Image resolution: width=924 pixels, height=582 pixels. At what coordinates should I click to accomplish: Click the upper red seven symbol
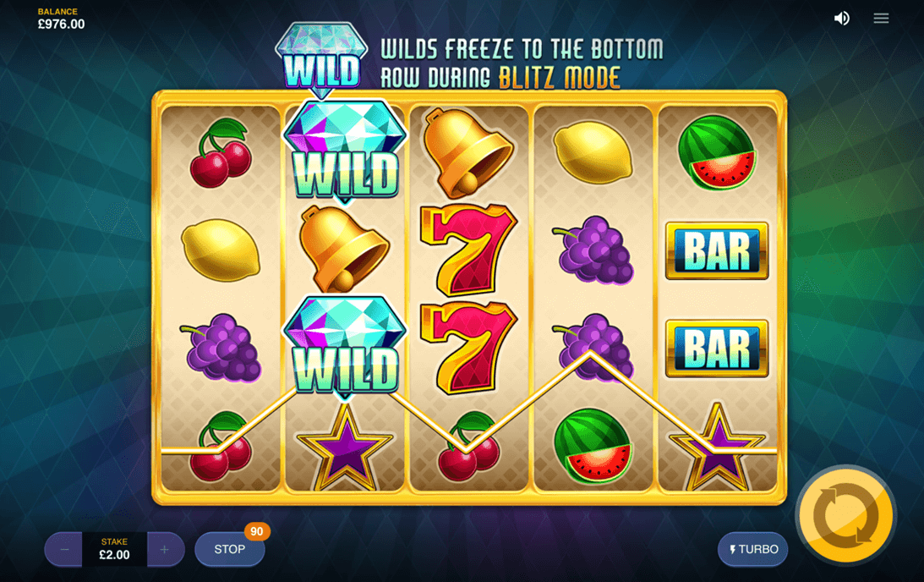pos(467,250)
